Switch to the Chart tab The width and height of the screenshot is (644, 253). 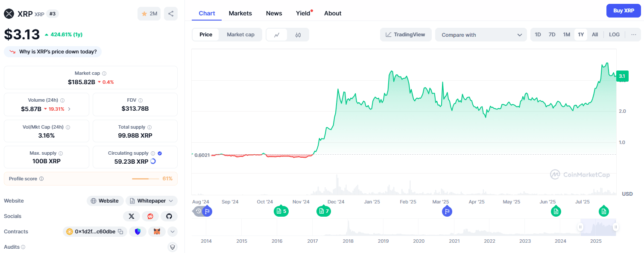[207, 13]
